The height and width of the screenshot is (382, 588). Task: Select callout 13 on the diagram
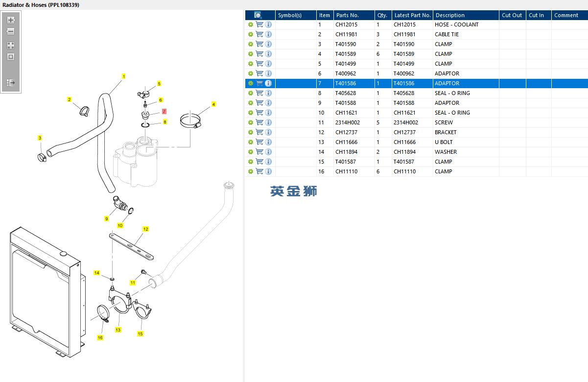118,330
